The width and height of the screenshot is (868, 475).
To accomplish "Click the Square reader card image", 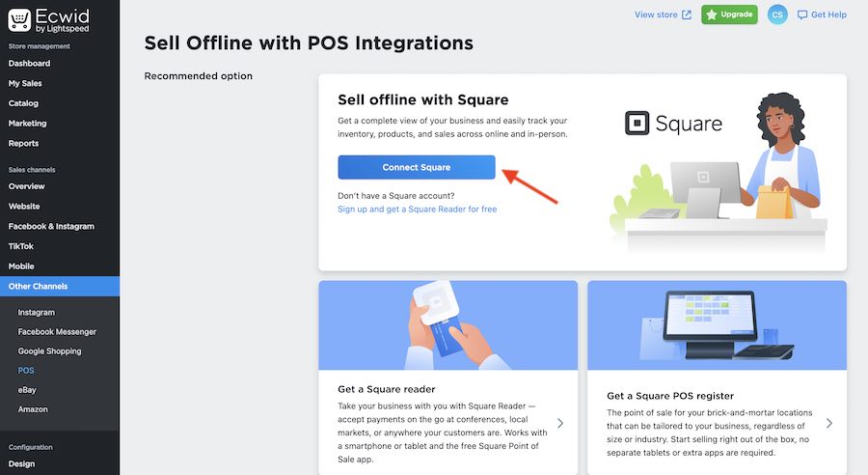I will click(x=448, y=325).
